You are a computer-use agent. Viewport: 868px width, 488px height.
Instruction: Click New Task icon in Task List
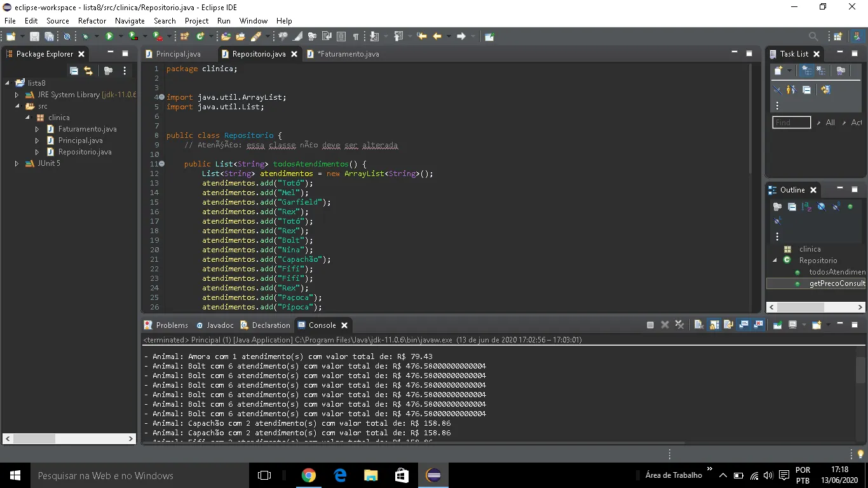click(x=778, y=71)
